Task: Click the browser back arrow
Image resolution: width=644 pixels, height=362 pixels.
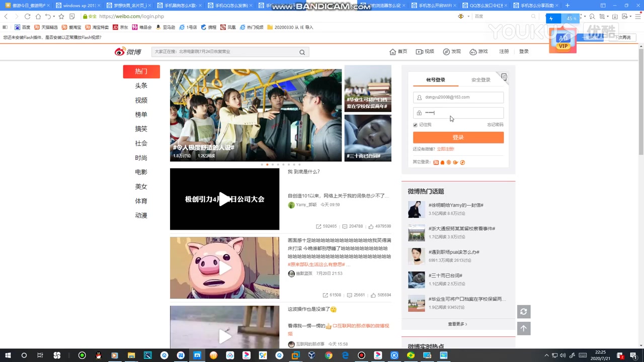Action: click(x=6, y=17)
